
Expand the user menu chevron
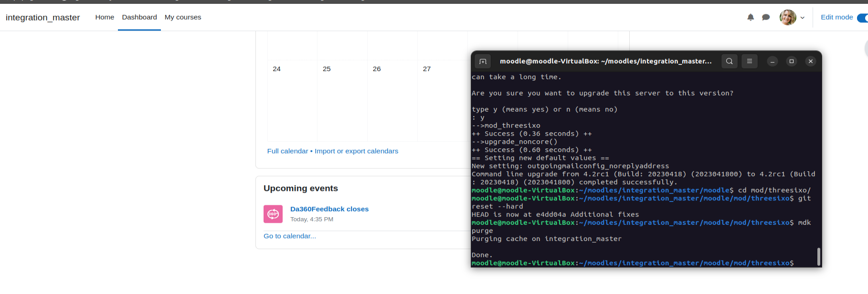point(803,18)
